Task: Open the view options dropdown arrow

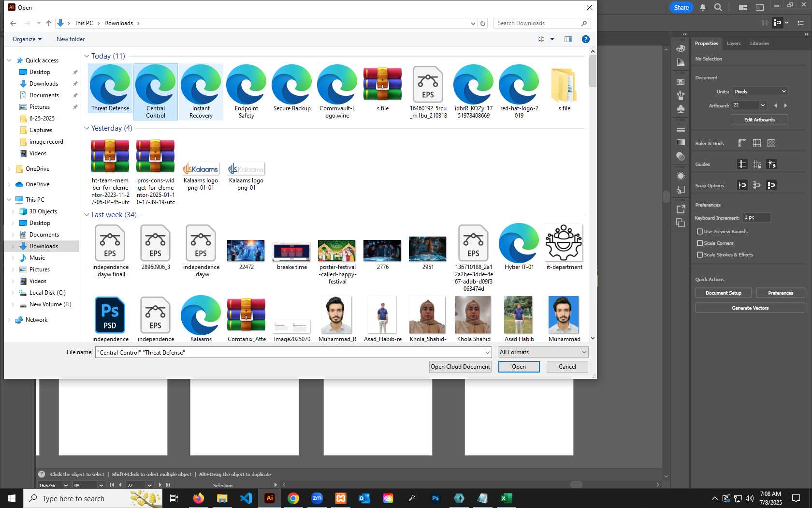Action: [x=552, y=39]
